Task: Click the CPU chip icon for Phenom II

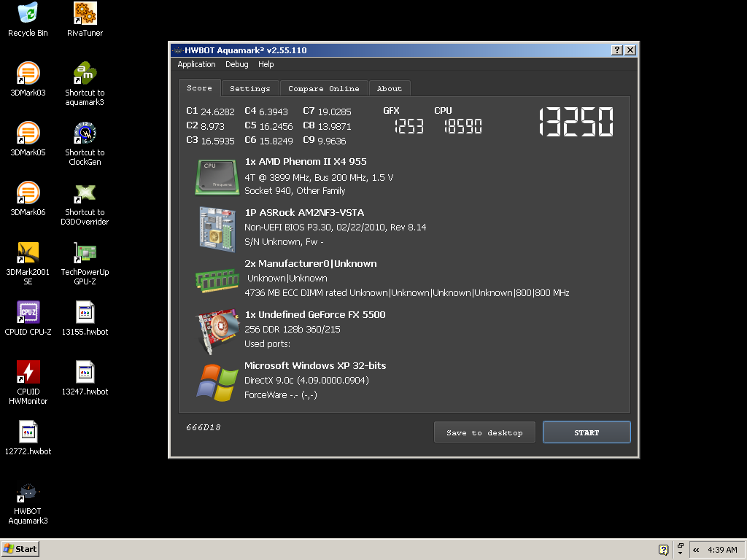Action: (217, 177)
